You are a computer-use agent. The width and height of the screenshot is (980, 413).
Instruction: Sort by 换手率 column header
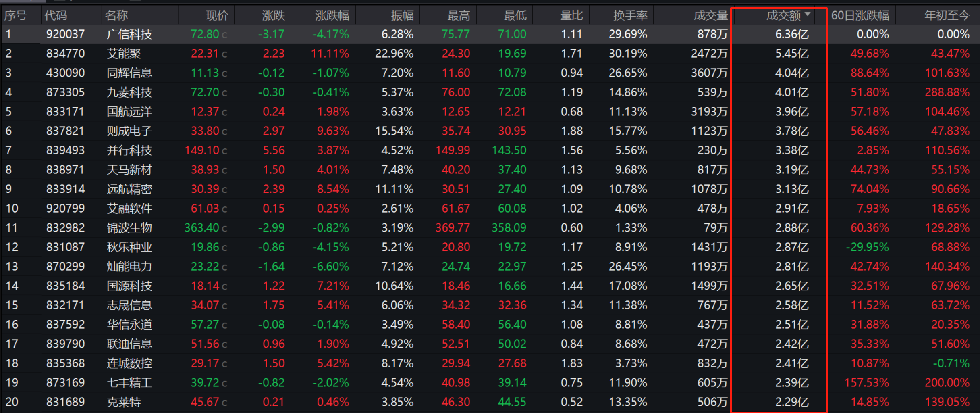[630, 15]
